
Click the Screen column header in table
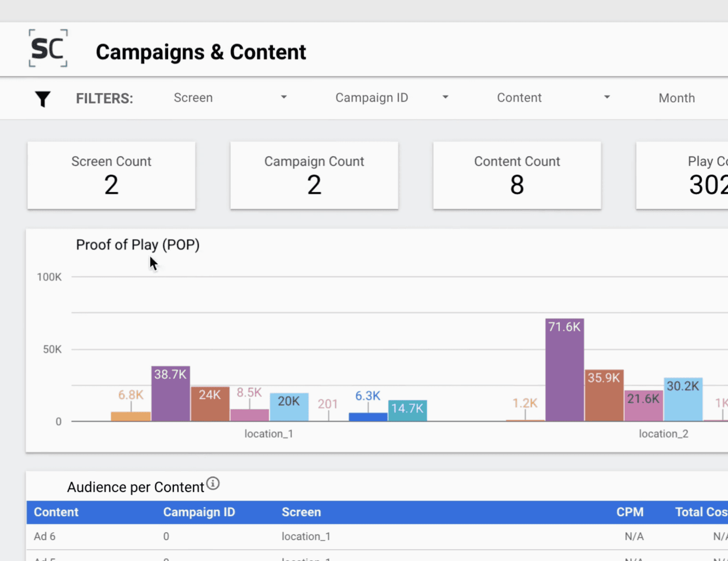[301, 512]
